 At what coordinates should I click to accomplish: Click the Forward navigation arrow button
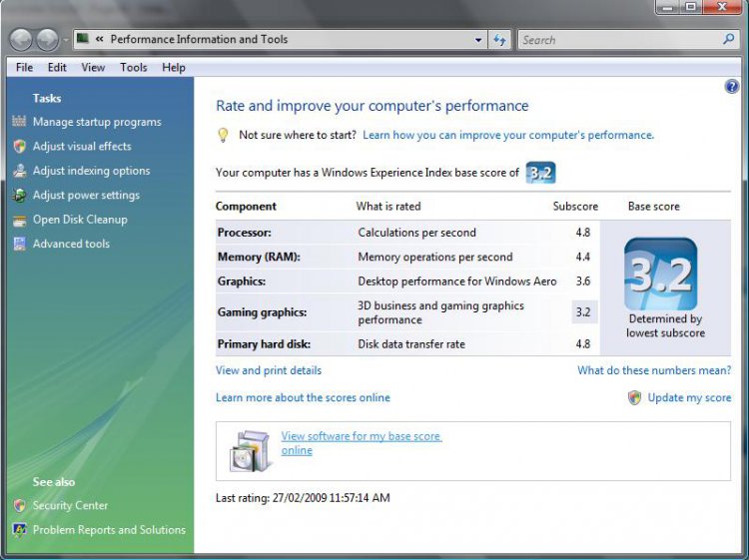point(47,40)
